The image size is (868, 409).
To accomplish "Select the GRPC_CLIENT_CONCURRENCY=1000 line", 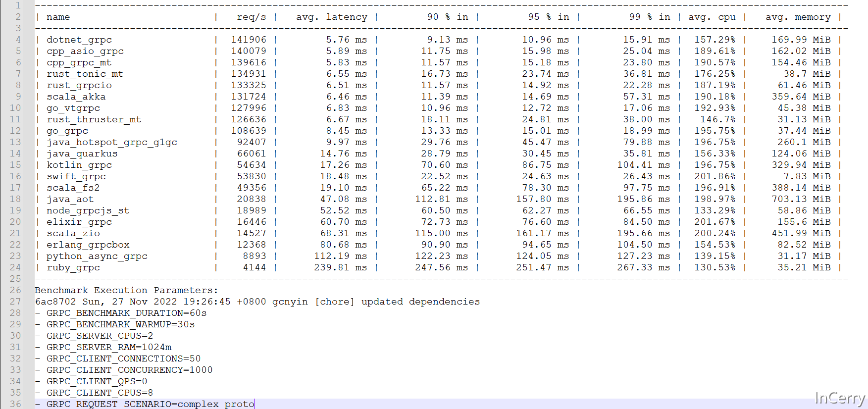I will (x=124, y=370).
